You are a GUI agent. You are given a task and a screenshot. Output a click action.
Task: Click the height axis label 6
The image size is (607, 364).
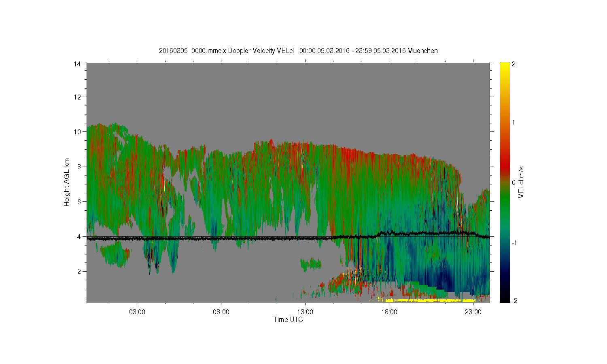(x=79, y=201)
